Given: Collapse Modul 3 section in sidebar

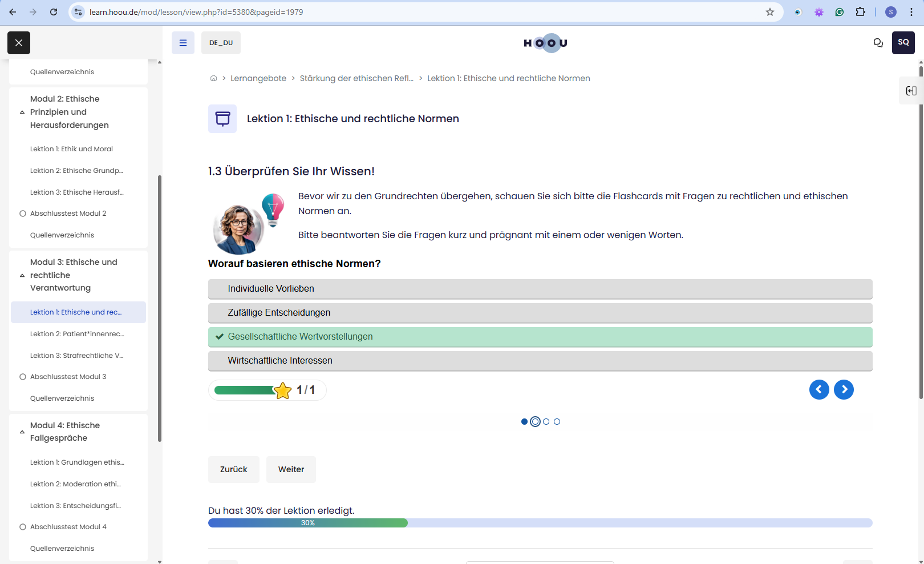Looking at the screenshot, I should click(22, 276).
